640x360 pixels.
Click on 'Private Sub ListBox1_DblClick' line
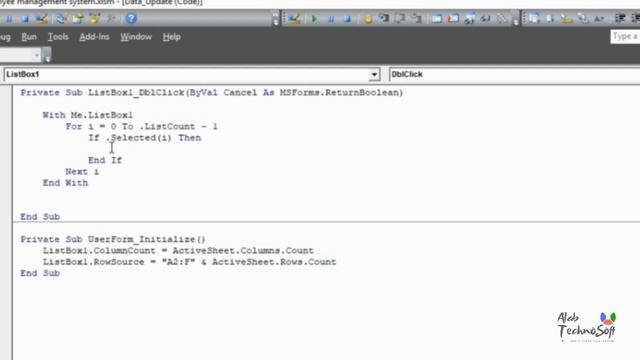click(x=212, y=93)
